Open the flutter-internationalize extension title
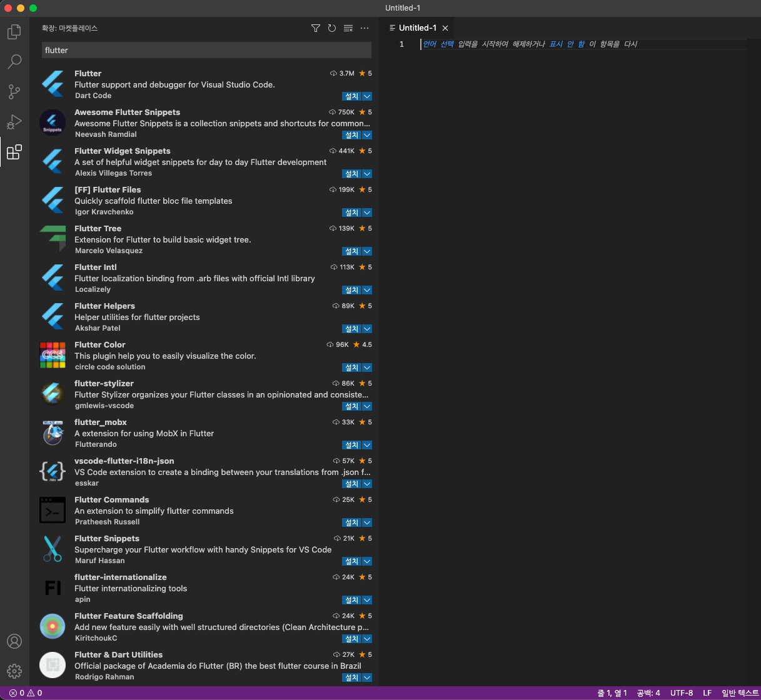The image size is (761, 700). point(121,577)
